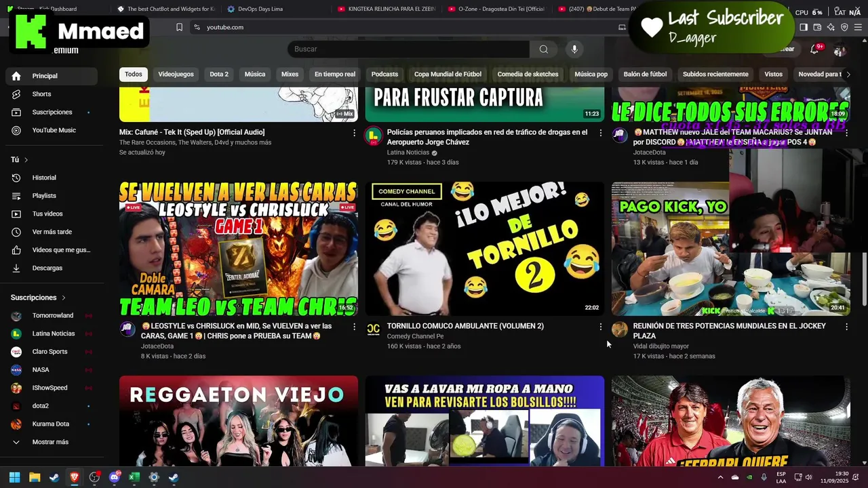Image resolution: width=868 pixels, height=488 pixels.
Task: Open Kurama Dota subscription channel
Action: click(52, 424)
